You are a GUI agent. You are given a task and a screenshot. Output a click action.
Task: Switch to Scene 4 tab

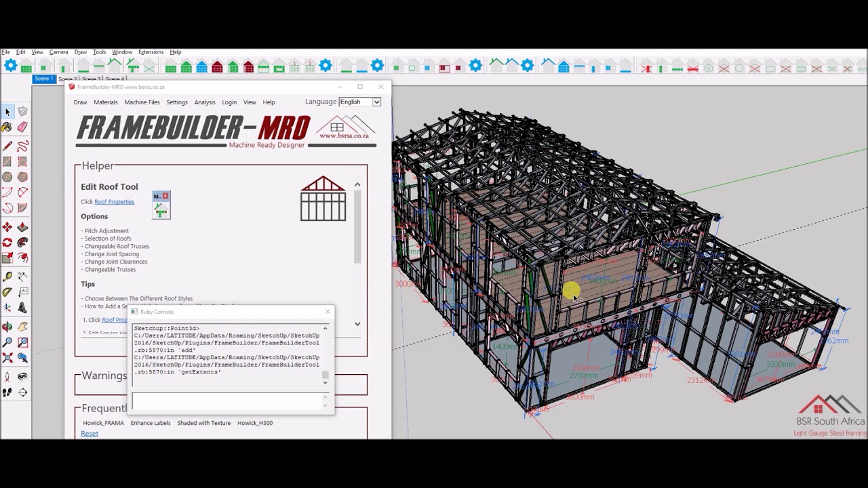click(114, 79)
